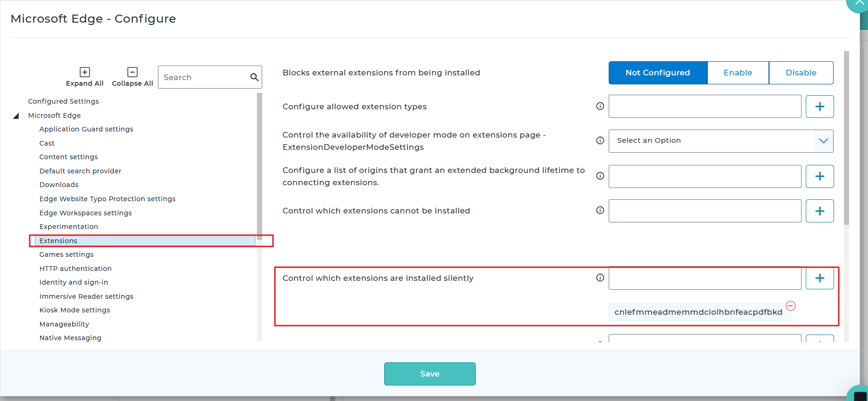Add extension that cannot be installed
This screenshot has width=868, height=401.
(819, 211)
